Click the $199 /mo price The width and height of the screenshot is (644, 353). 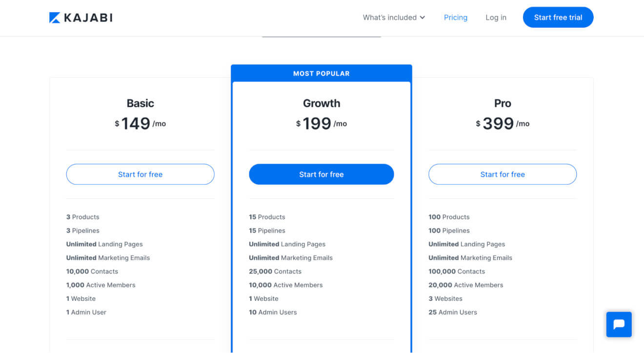322,124
